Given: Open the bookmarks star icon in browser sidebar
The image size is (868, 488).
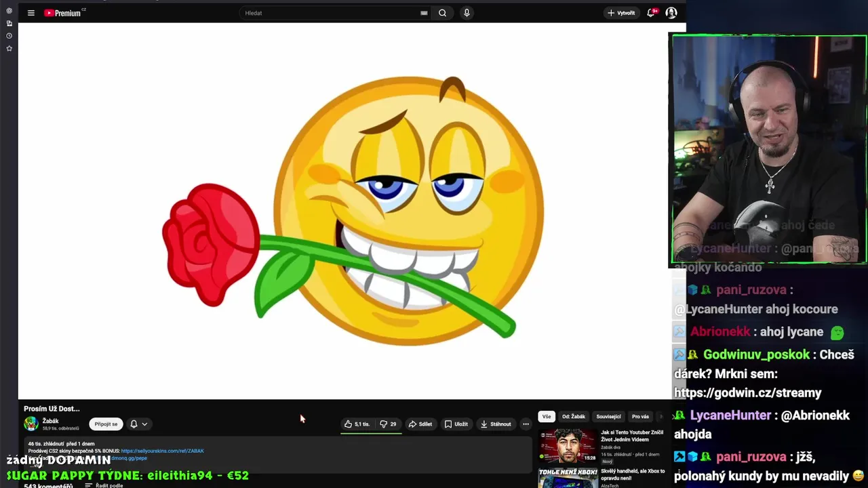Looking at the screenshot, I should (9, 49).
